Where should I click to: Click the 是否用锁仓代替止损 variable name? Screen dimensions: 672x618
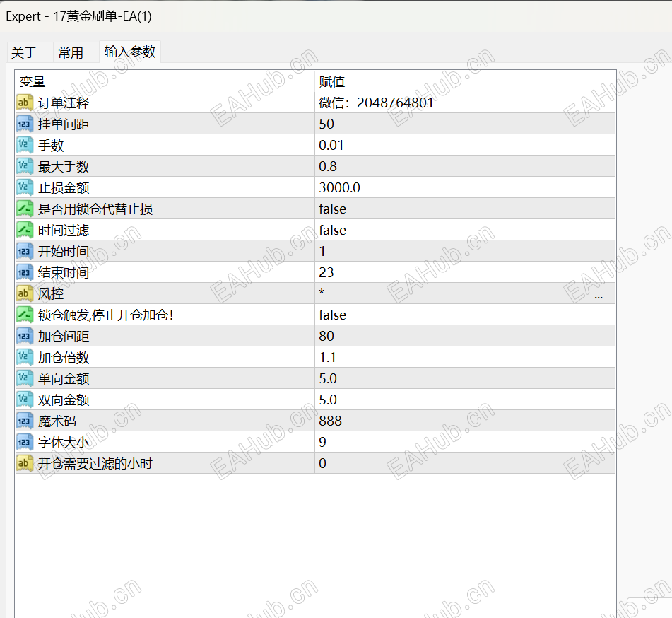pyautogui.click(x=95, y=209)
